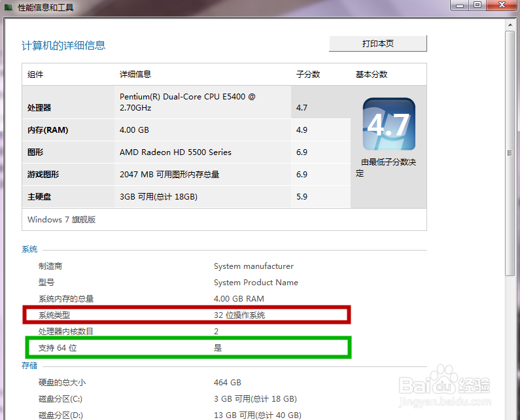Click the 磁盘分区(C:) label
520x420 pixels.
coord(60,399)
